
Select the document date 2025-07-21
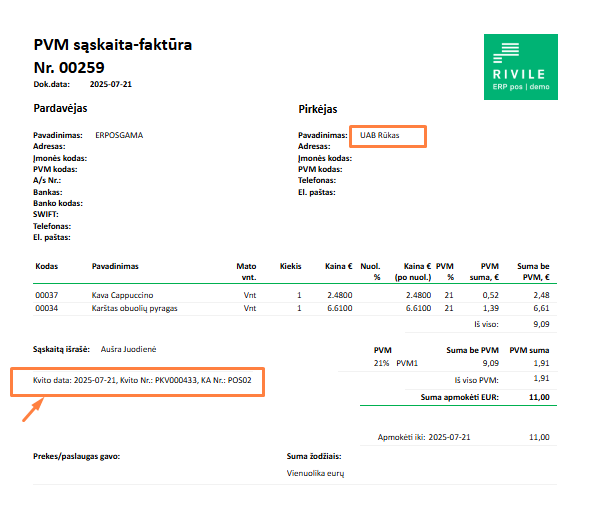tap(111, 84)
